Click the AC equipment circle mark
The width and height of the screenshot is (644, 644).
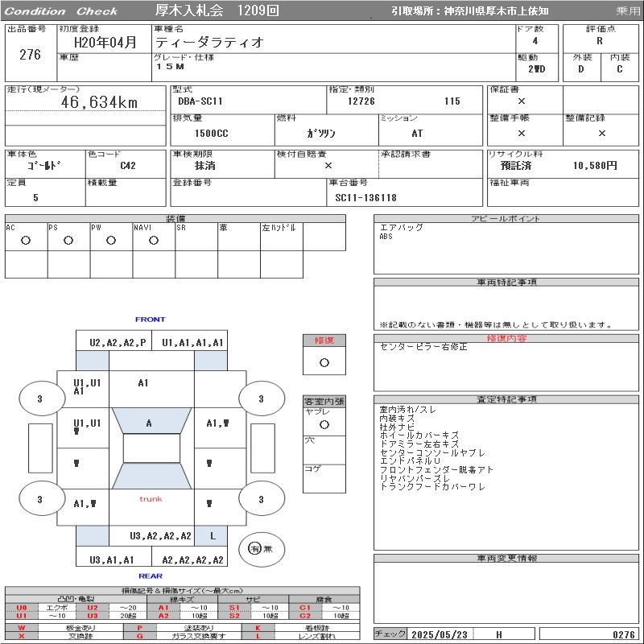coord(26,241)
